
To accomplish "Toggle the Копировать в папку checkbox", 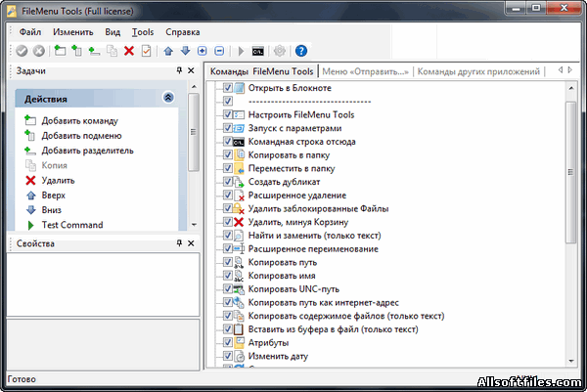I will pyautogui.click(x=228, y=154).
